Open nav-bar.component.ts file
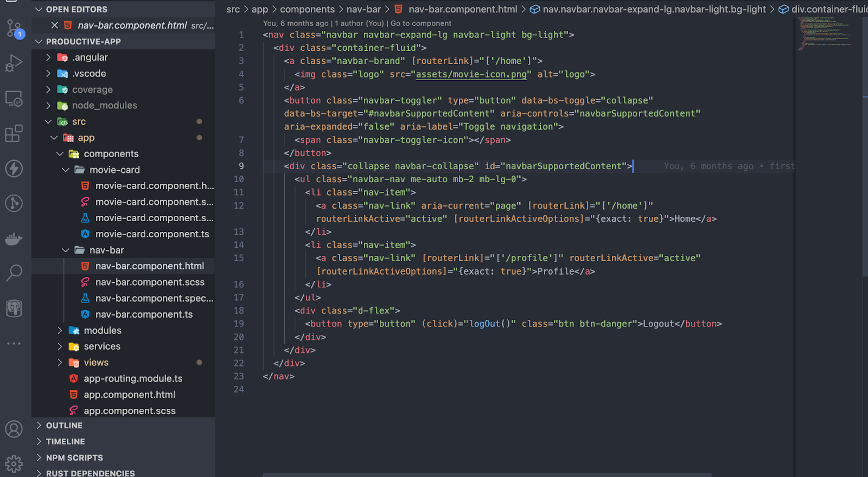The image size is (868, 477). 144,314
